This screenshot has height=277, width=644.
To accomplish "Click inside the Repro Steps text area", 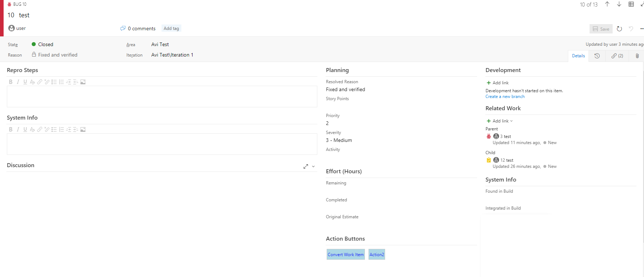I will tap(162, 97).
